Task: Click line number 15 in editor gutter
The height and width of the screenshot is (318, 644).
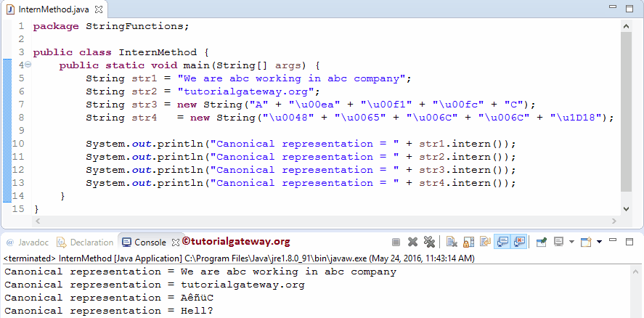Action: pos(18,208)
